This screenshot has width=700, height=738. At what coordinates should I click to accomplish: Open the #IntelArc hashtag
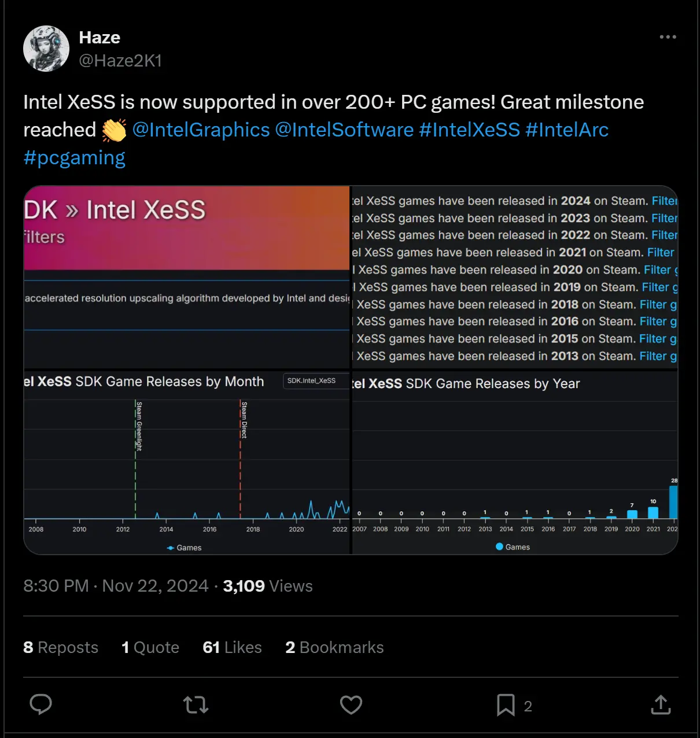click(x=567, y=130)
